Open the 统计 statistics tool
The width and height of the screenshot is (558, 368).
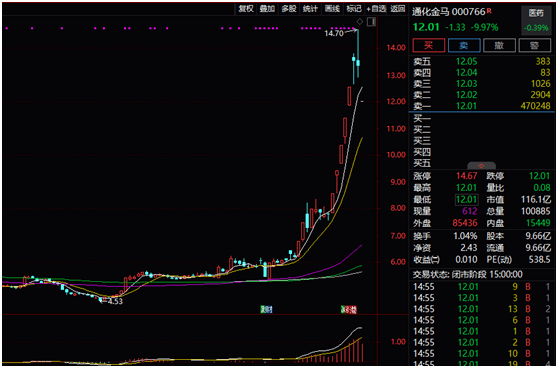310,8
